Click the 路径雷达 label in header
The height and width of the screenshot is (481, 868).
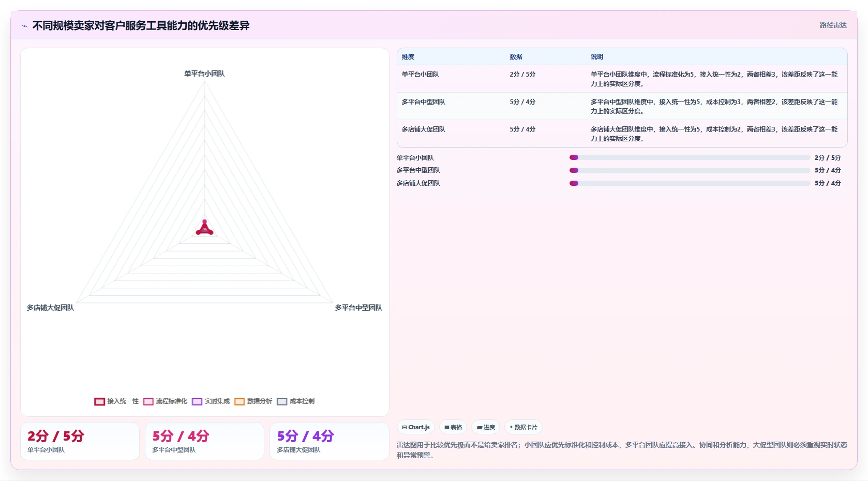(833, 25)
